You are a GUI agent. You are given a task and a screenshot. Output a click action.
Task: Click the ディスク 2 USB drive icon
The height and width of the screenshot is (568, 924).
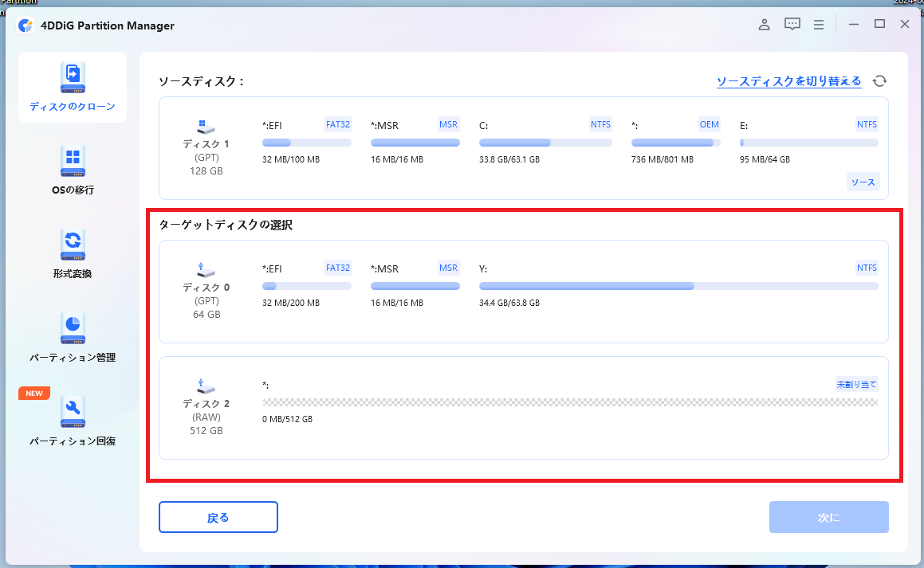(206, 386)
